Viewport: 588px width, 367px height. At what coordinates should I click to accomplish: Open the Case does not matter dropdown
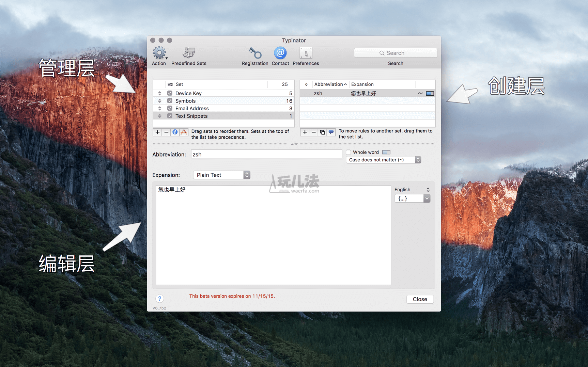pos(384,160)
